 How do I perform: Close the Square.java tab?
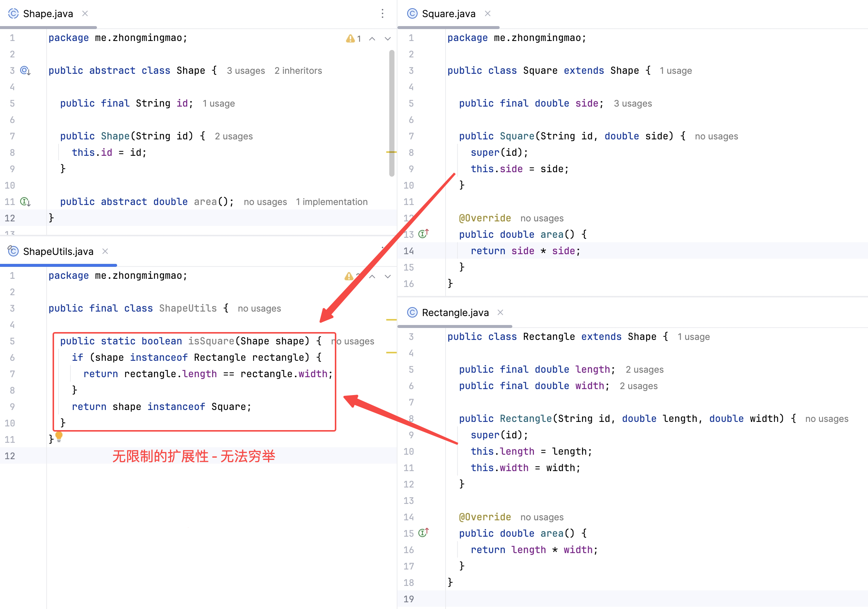click(x=488, y=13)
